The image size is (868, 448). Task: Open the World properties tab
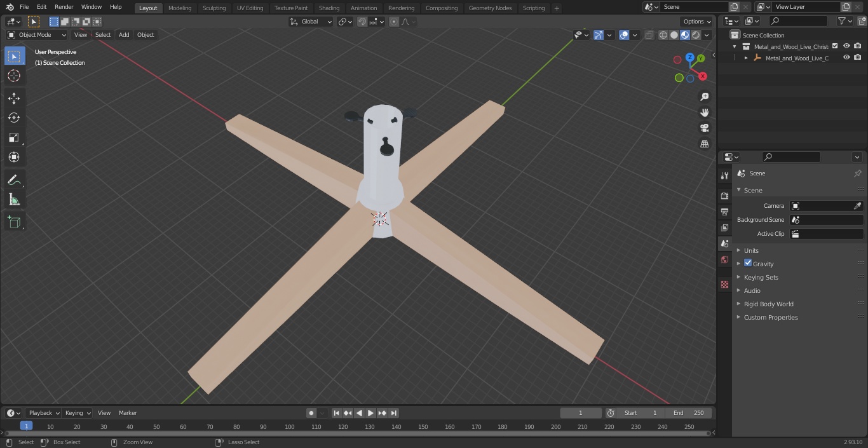[x=724, y=259]
